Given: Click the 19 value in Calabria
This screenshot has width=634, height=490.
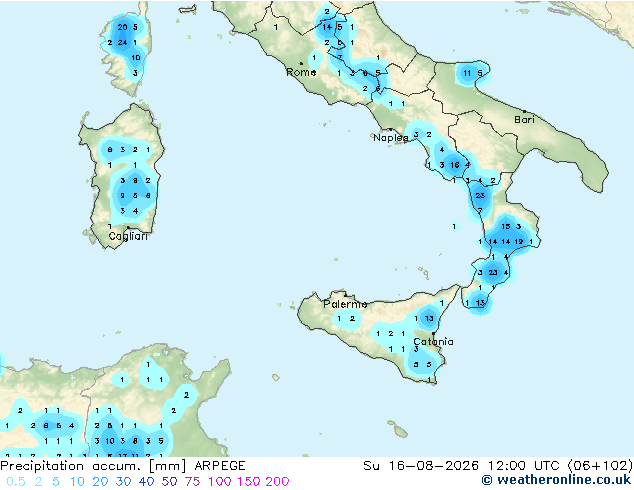Looking at the screenshot, I should pos(518,242).
